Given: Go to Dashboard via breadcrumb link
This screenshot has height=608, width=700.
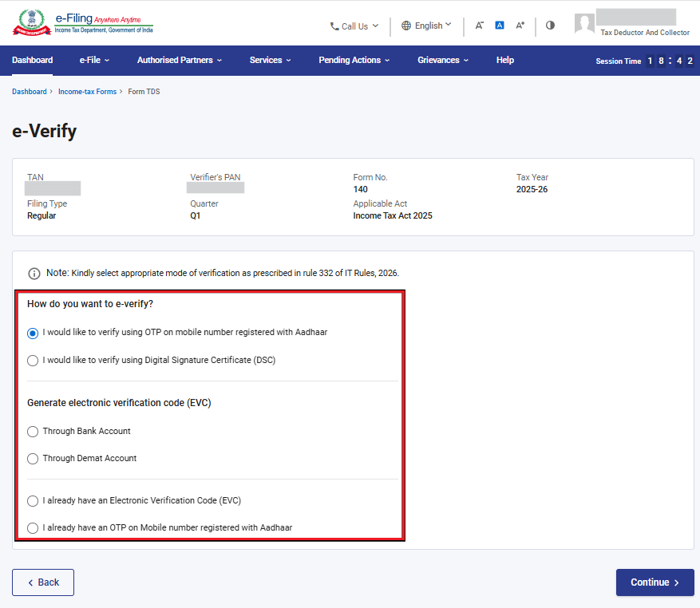Looking at the screenshot, I should coord(29,92).
